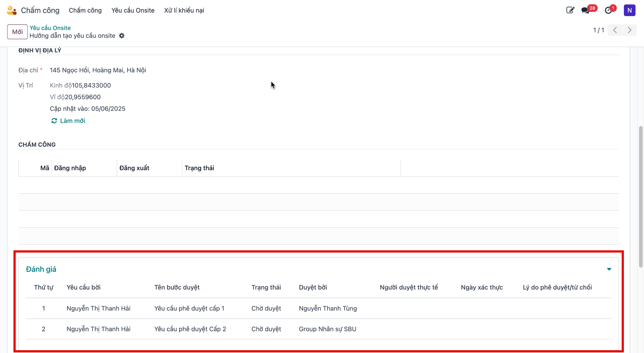
Task: Click the gear actions icon beside record title
Action: click(122, 36)
